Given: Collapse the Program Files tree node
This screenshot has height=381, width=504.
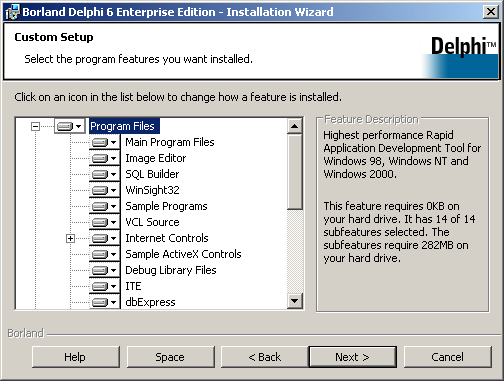Looking at the screenshot, I should [x=35, y=126].
